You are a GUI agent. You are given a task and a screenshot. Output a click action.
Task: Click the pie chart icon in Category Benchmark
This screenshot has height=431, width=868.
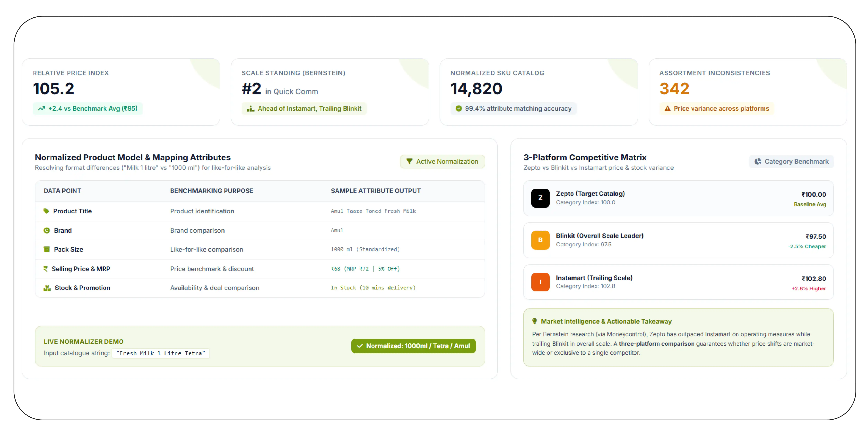757,161
